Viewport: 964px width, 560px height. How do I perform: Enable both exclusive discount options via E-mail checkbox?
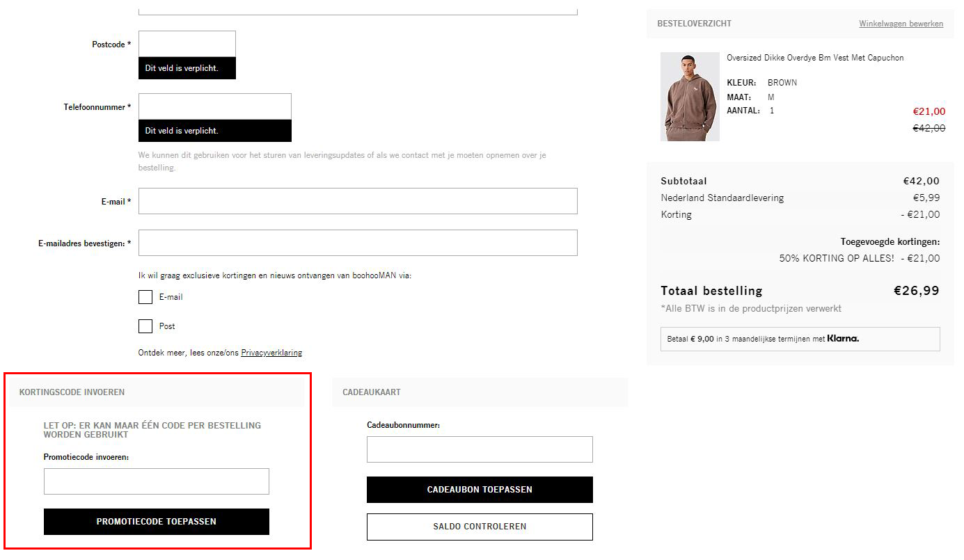coord(145,297)
